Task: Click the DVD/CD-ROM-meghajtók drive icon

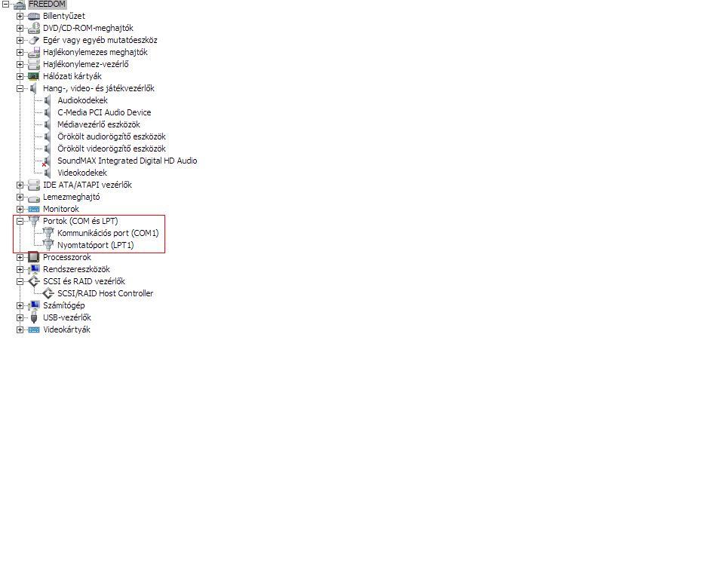Action: 34,29
